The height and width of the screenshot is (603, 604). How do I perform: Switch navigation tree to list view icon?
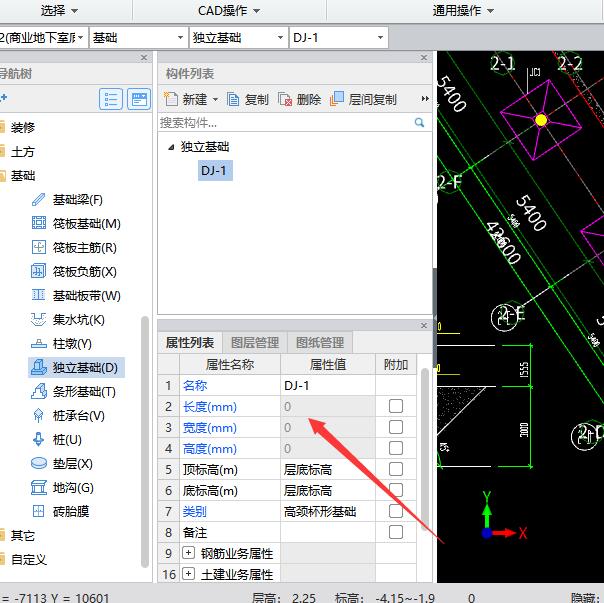coord(111,99)
